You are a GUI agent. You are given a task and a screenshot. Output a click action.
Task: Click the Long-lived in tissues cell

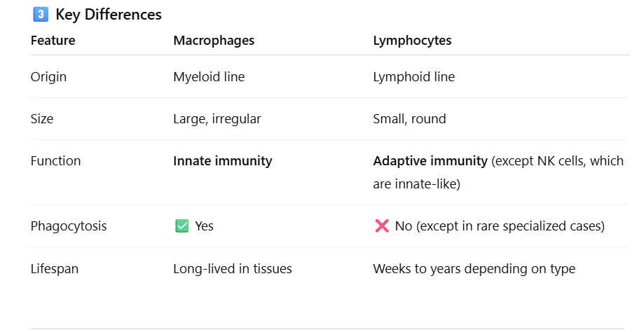point(232,269)
